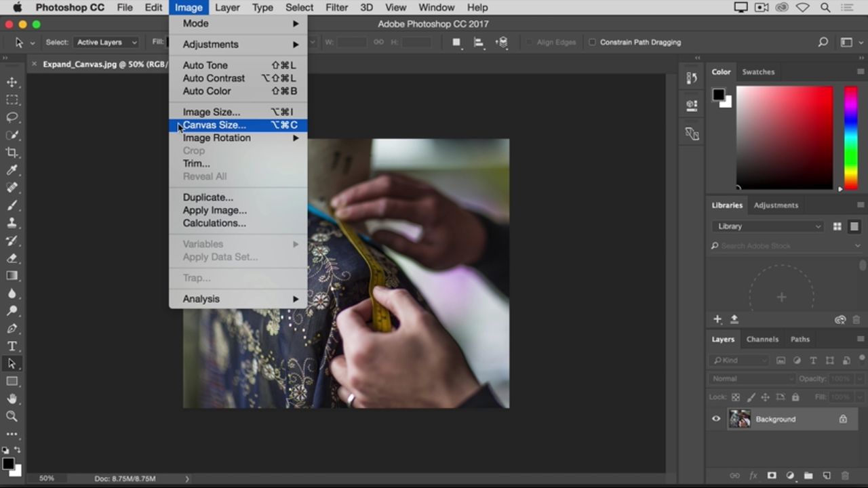Open the Active Layers select dropdown
This screenshot has width=868, height=488.
(106, 42)
